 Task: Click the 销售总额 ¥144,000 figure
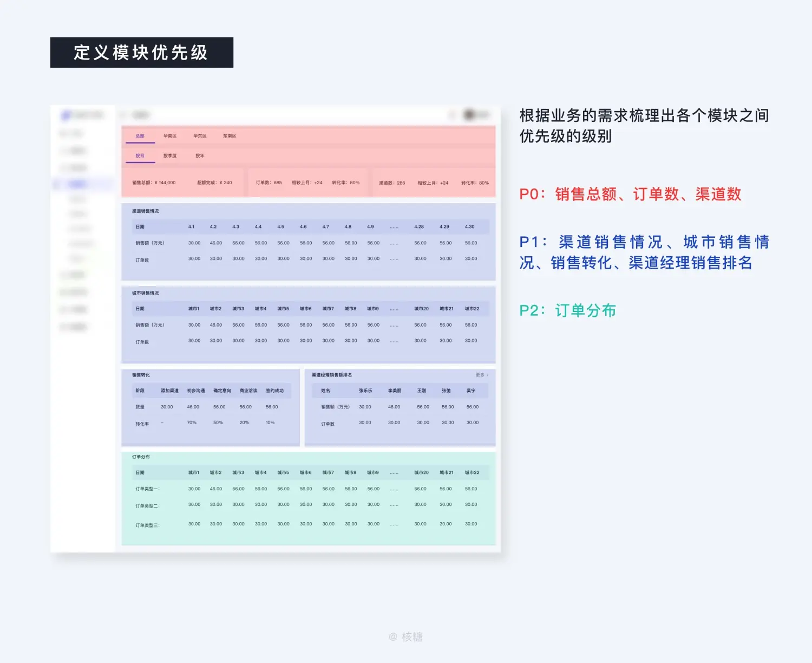click(x=154, y=183)
